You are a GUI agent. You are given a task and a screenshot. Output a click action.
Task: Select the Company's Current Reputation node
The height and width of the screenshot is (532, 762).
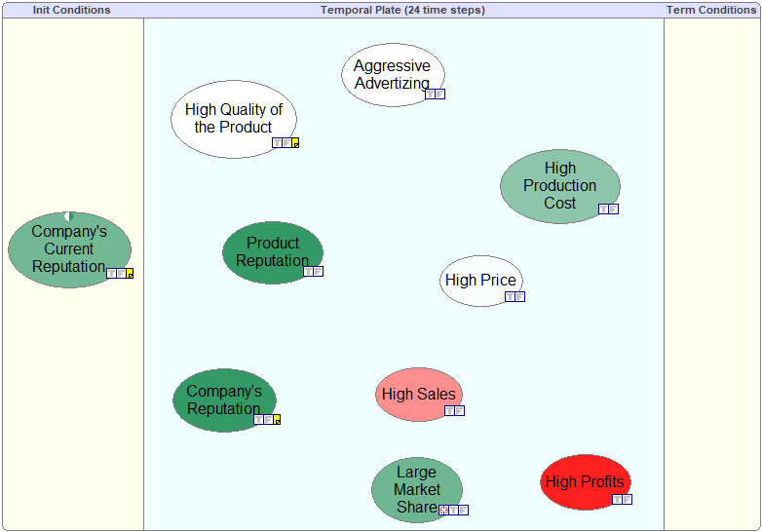coord(69,249)
